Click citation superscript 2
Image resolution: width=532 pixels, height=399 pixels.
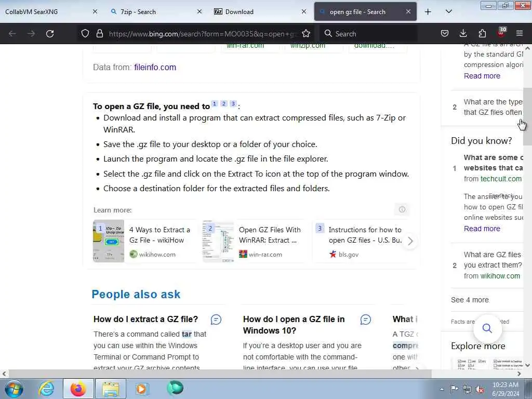tap(223, 104)
